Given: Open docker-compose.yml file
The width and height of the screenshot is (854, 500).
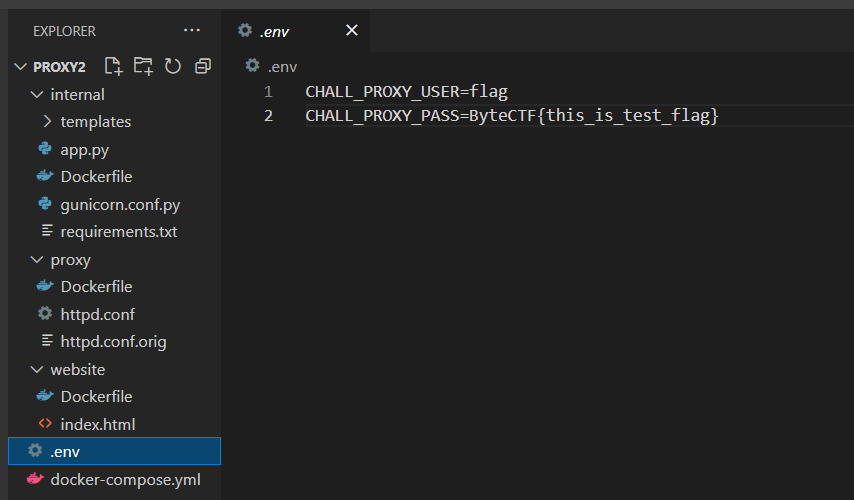Looking at the screenshot, I should coord(125,479).
